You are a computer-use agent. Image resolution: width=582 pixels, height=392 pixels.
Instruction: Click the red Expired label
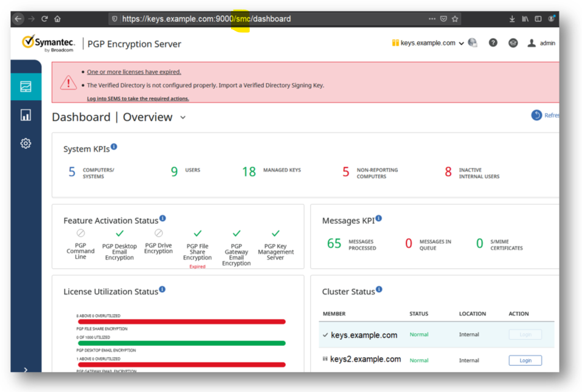[x=198, y=267]
